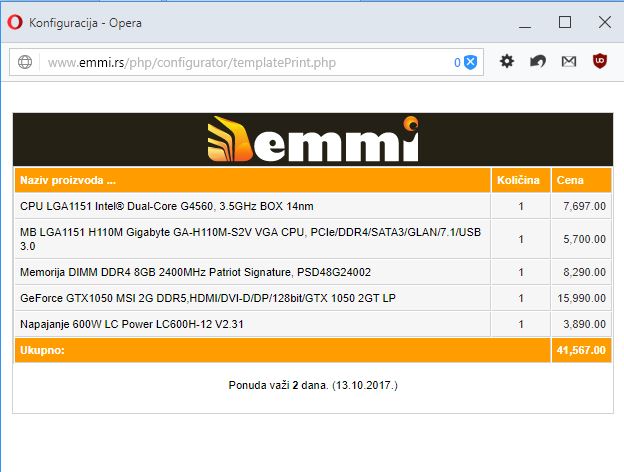Click the Ukupno total price 41,567.00
The image size is (624, 472).
(x=581, y=350)
